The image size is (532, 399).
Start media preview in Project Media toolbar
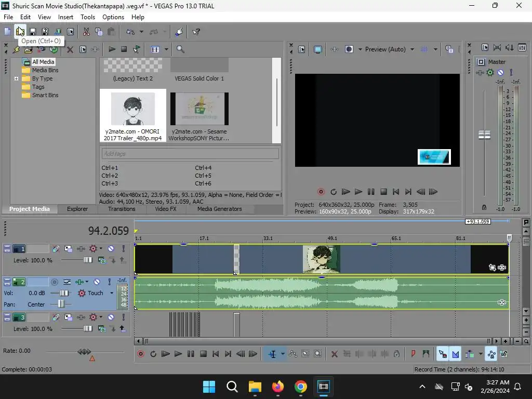pos(112,49)
